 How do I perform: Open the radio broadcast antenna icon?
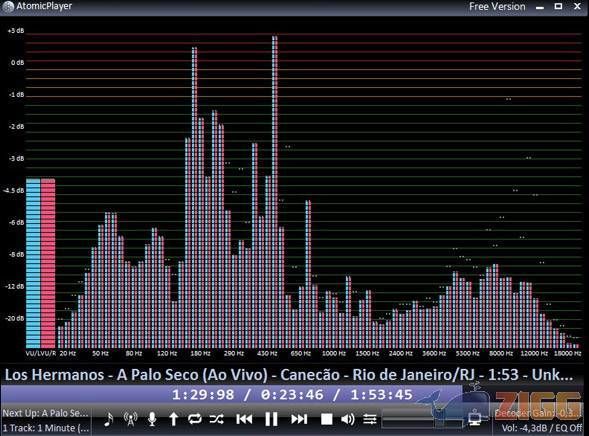(x=130, y=419)
